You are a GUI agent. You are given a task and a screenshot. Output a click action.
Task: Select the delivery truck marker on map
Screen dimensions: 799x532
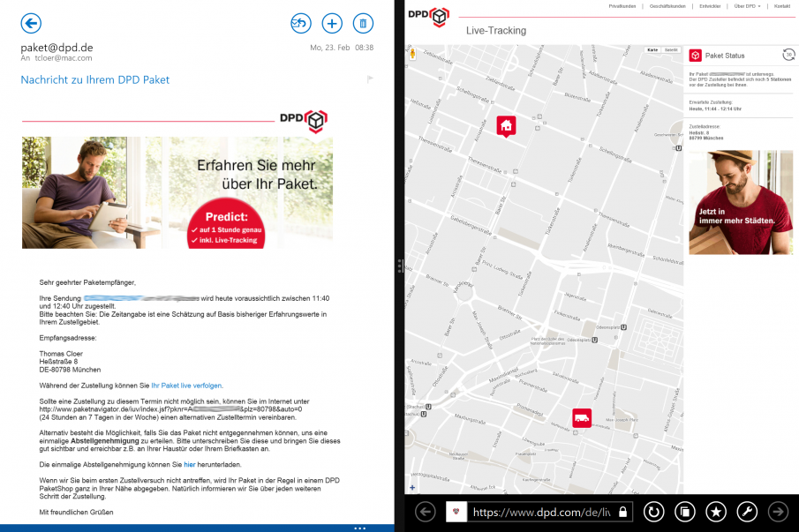click(x=582, y=418)
